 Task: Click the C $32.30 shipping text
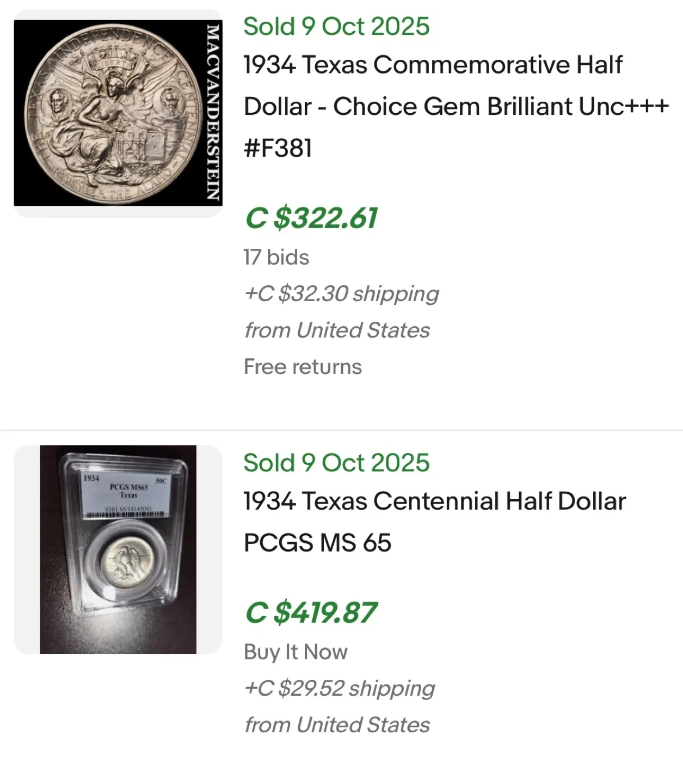click(343, 293)
